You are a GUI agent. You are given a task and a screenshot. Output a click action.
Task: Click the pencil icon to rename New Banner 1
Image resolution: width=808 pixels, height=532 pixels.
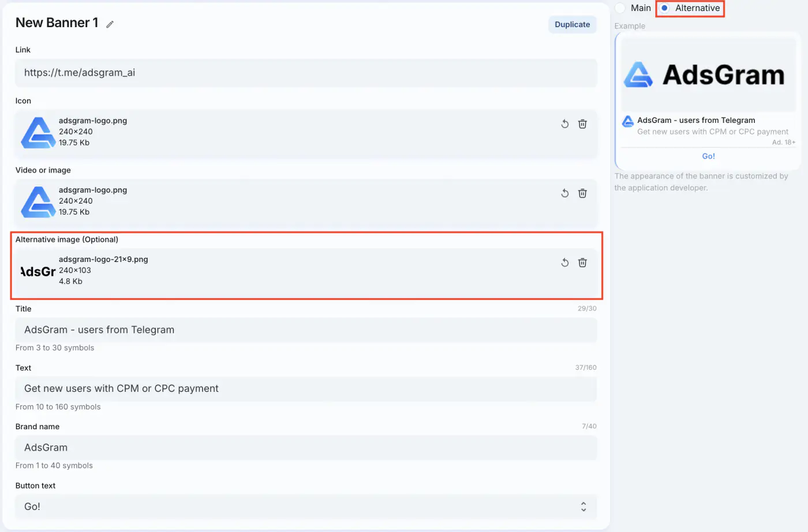click(x=110, y=24)
